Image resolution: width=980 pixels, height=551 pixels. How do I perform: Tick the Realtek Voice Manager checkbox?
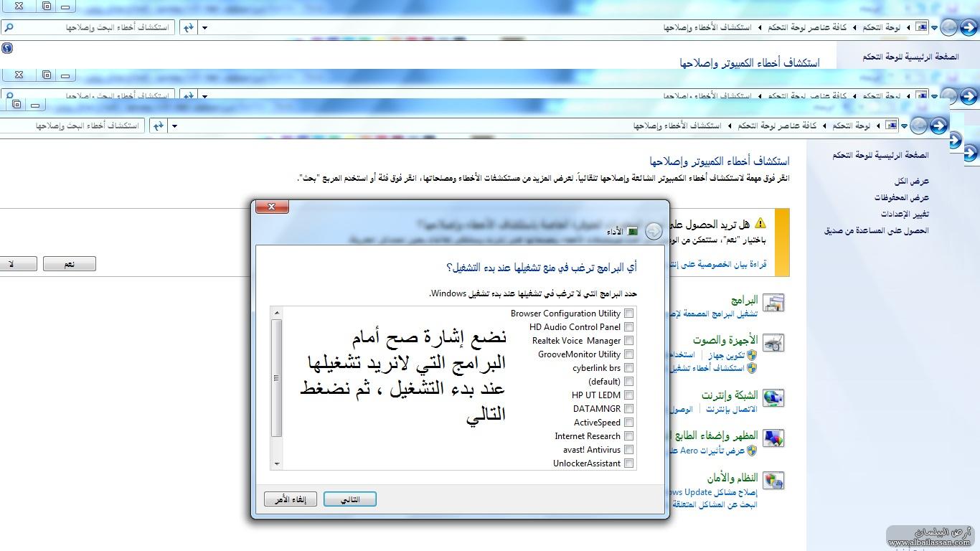pyautogui.click(x=628, y=341)
